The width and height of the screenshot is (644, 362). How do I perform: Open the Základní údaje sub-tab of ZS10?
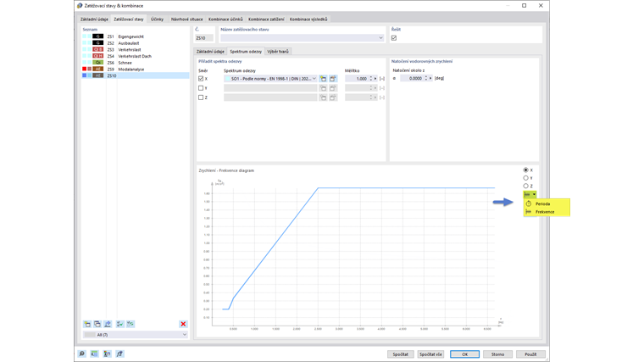210,52
